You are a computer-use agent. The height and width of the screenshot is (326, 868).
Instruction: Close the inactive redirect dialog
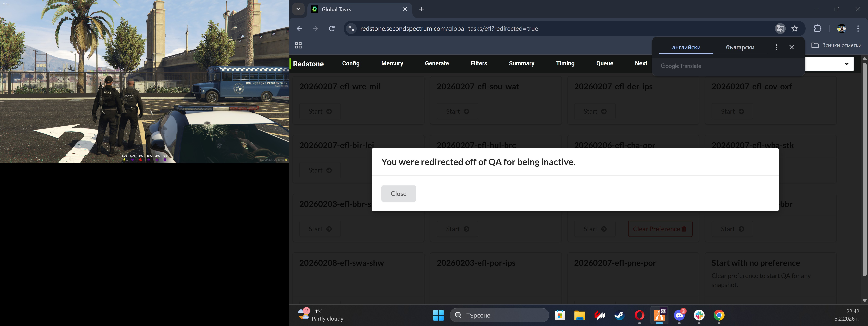click(x=398, y=193)
